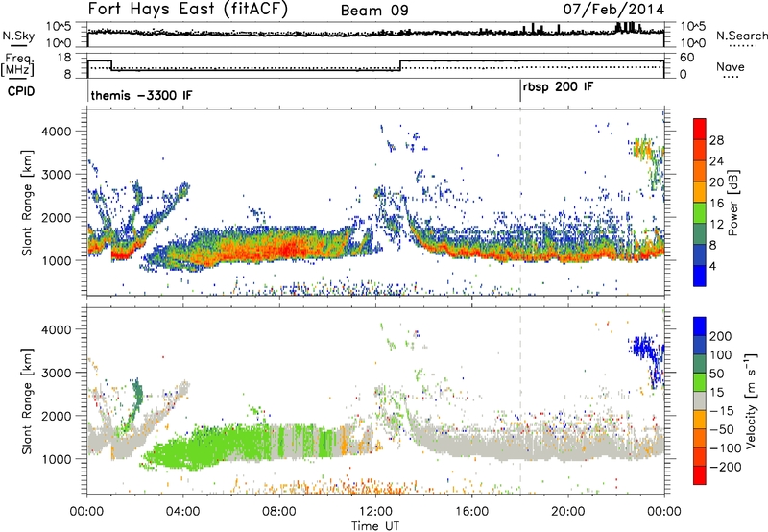Click the 'Fort Hays East (fitACF)' plot title

click(x=187, y=9)
